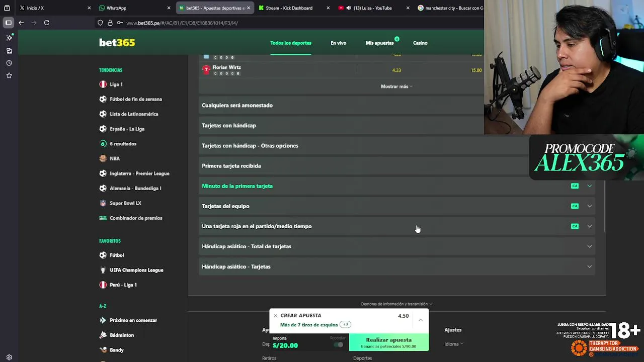Click the UEFA Champions League icon
Image resolution: width=644 pixels, height=362 pixels.
tap(103, 270)
